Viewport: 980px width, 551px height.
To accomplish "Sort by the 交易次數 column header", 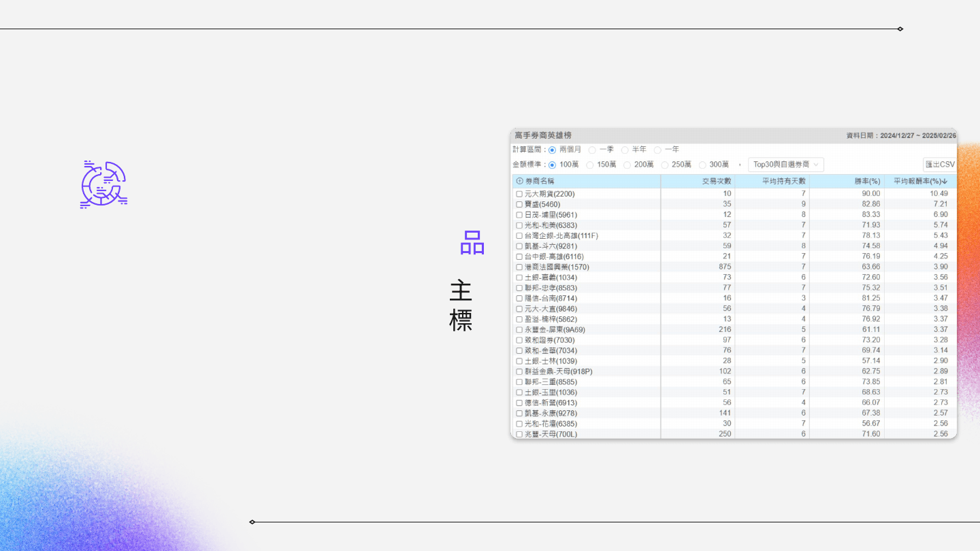I will tap(717, 181).
